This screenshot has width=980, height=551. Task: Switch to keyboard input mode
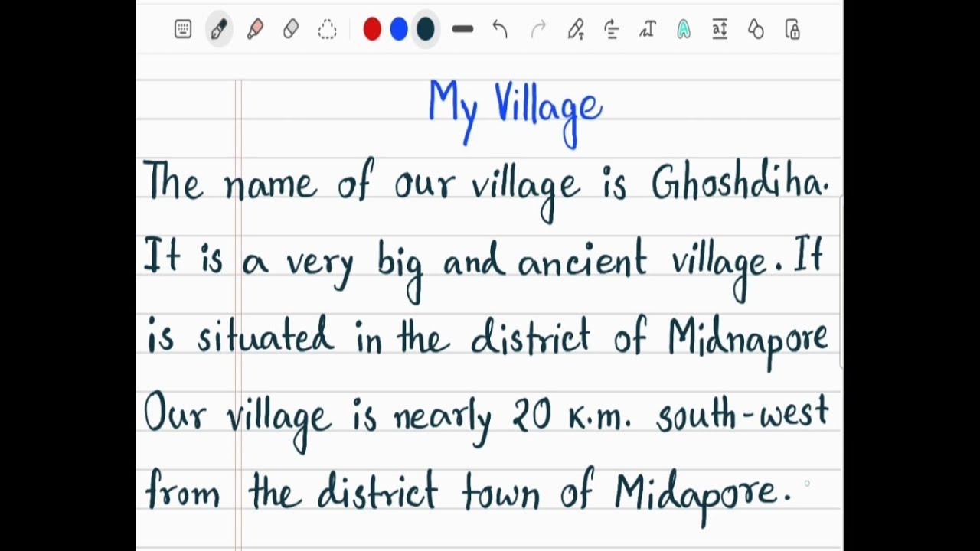[183, 30]
